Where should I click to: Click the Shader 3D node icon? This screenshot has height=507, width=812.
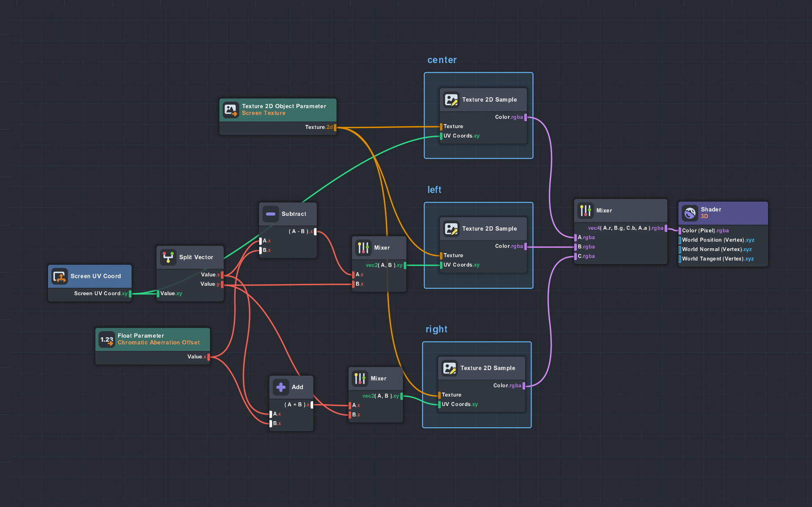coord(690,213)
